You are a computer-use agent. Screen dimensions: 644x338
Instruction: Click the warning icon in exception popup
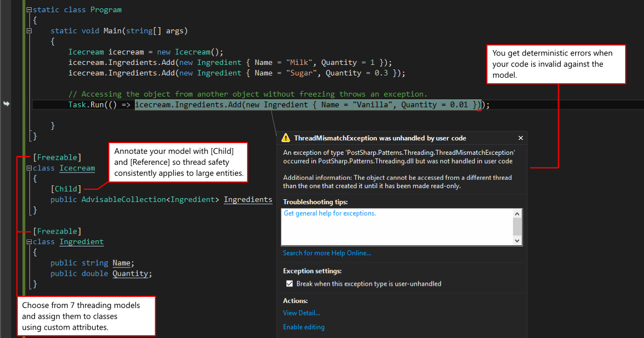click(x=286, y=138)
